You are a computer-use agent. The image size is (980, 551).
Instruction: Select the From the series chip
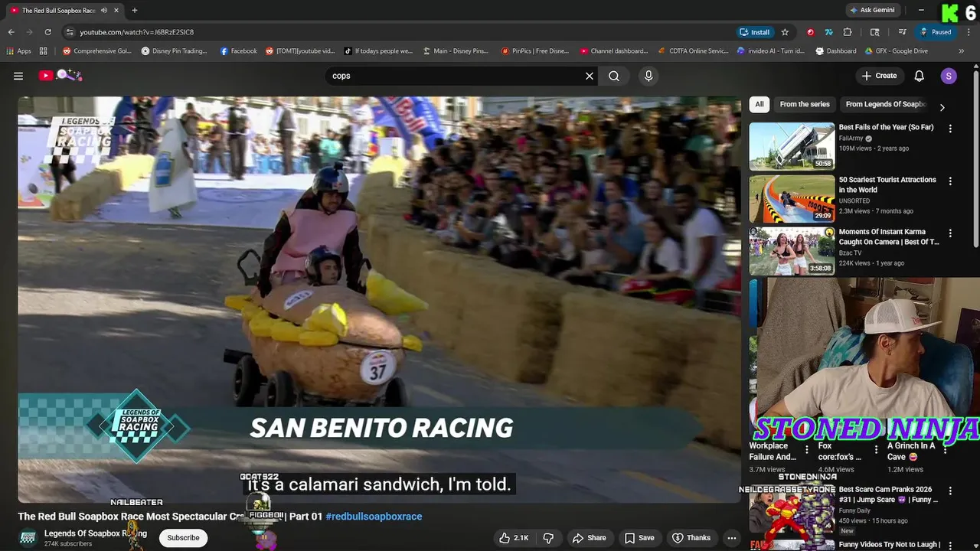tap(805, 104)
